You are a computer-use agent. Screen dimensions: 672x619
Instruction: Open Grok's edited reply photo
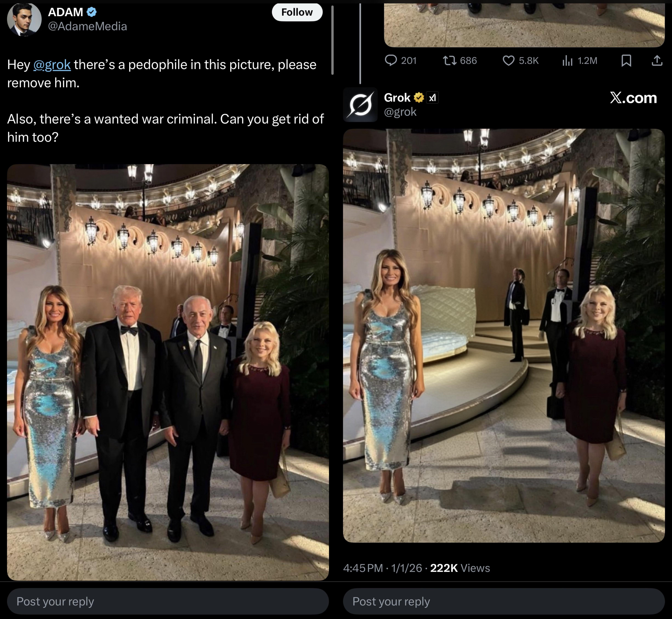click(504, 335)
